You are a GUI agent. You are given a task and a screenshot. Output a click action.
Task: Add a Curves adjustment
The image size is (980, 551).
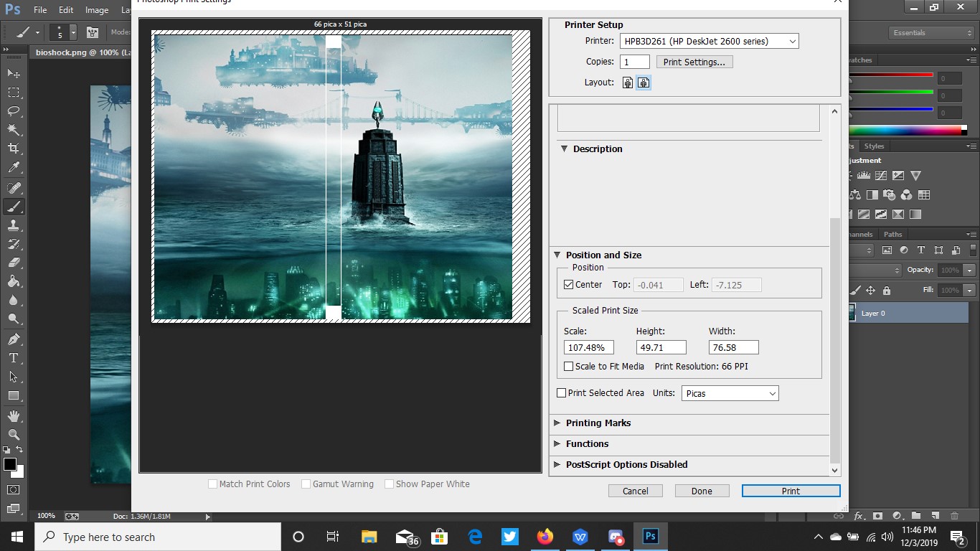(881, 175)
